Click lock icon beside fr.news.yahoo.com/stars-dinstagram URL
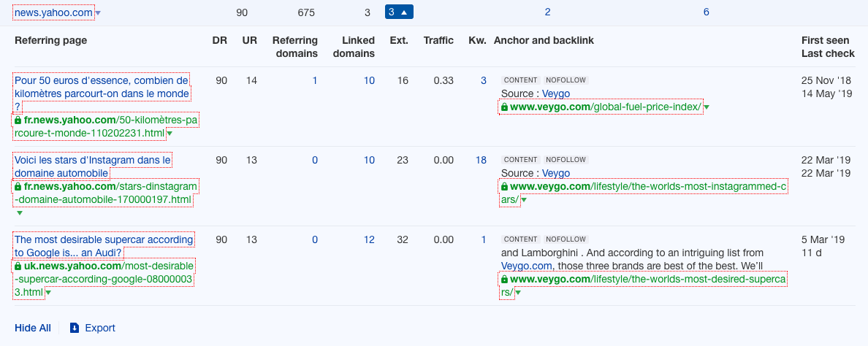 point(18,188)
